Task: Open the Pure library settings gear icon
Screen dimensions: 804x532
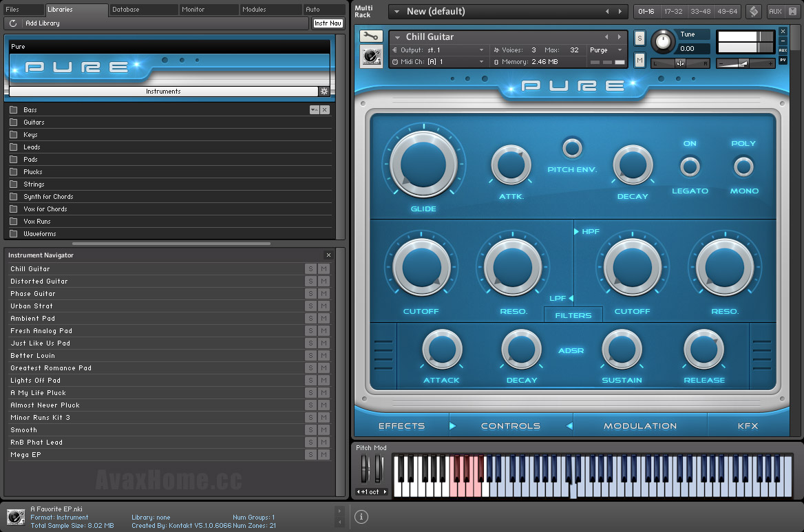Action: click(324, 92)
